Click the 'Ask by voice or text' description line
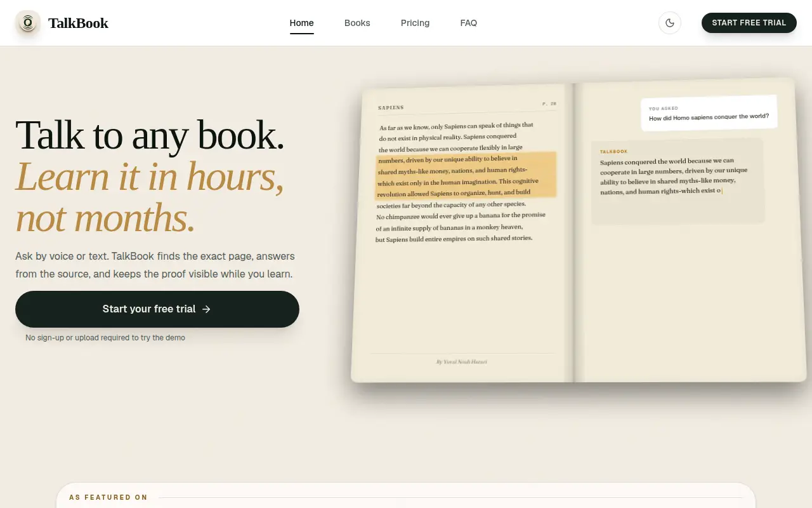The width and height of the screenshot is (812, 508). [155, 257]
